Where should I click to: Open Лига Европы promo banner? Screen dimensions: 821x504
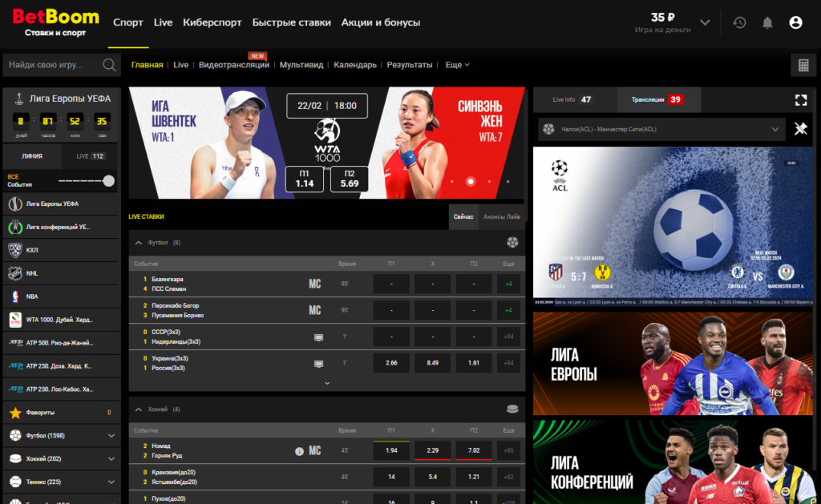[673, 364]
